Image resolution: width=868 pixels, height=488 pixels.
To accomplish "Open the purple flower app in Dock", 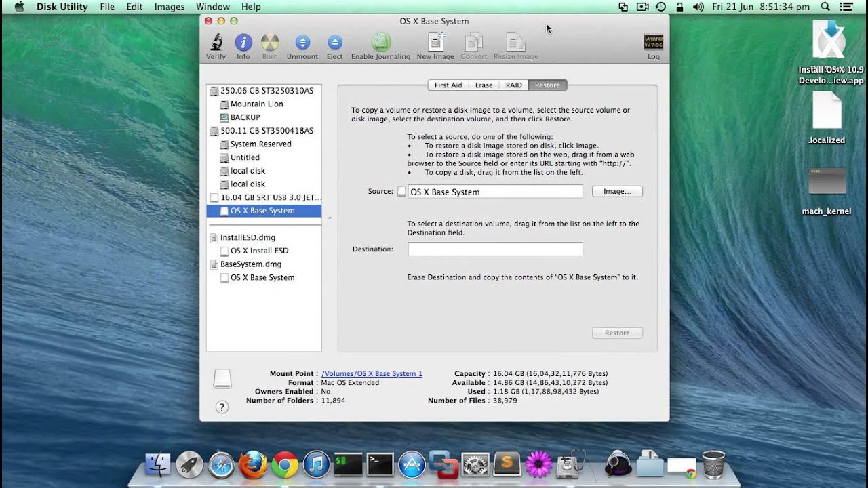I will tap(539, 464).
